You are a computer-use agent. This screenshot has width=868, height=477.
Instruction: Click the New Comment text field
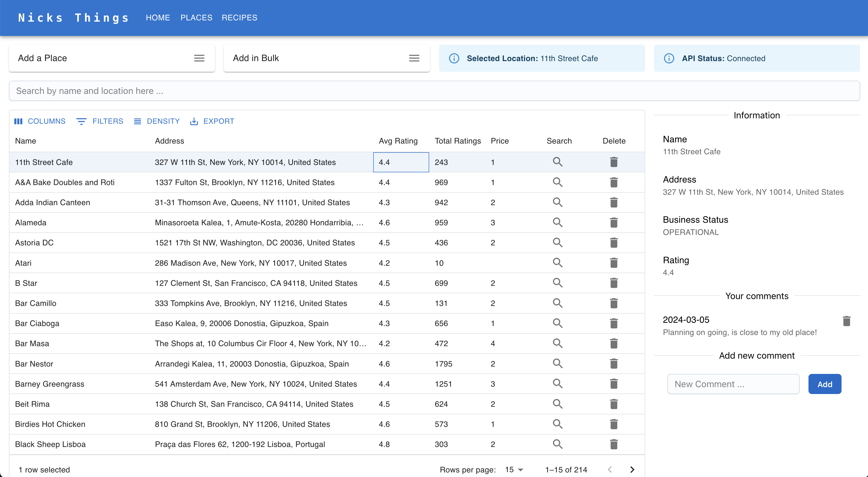coord(733,384)
